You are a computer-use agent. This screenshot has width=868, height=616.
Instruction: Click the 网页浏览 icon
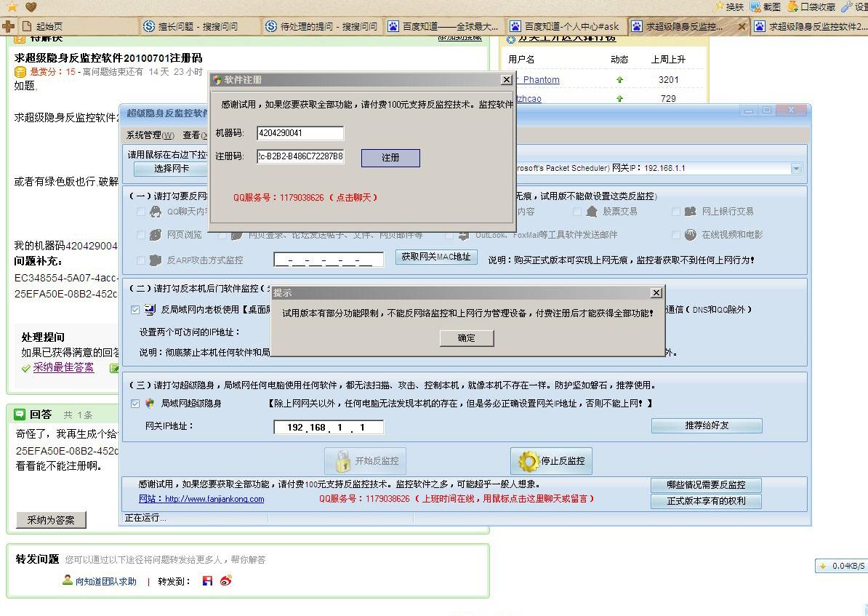(156, 235)
